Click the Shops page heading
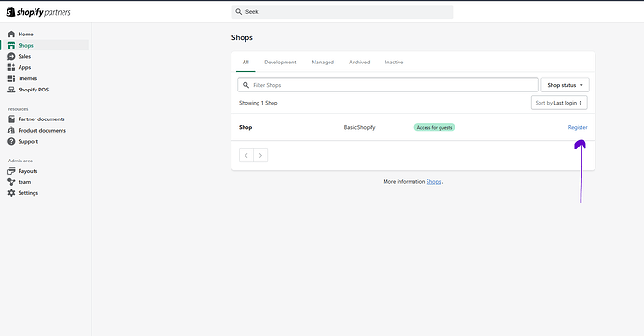Image resolution: width=644 pixels, height=336 pixels. (x=242, y=37)
